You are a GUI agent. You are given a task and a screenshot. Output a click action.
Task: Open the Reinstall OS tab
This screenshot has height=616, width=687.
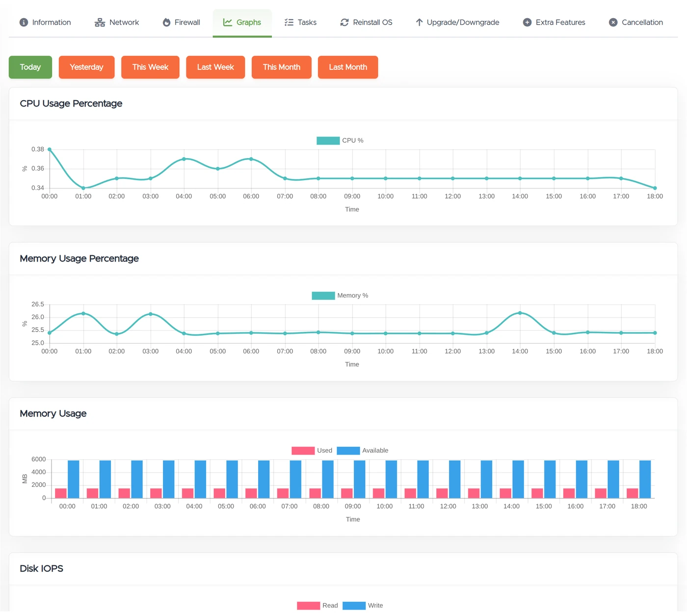tap(366, 23)
